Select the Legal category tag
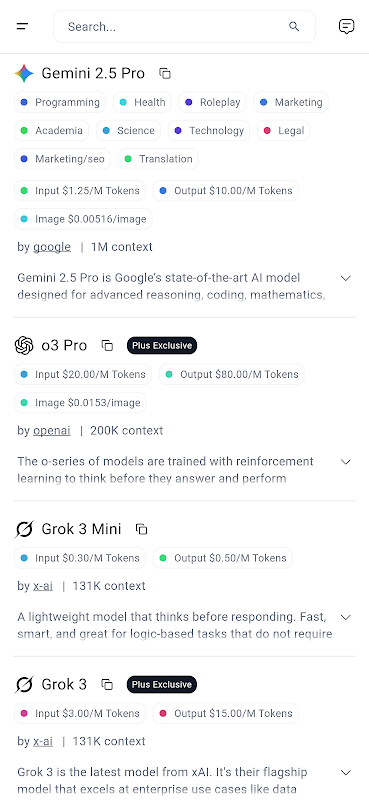Viewport: 369px width, 800px height. click(x=284, y=131)
